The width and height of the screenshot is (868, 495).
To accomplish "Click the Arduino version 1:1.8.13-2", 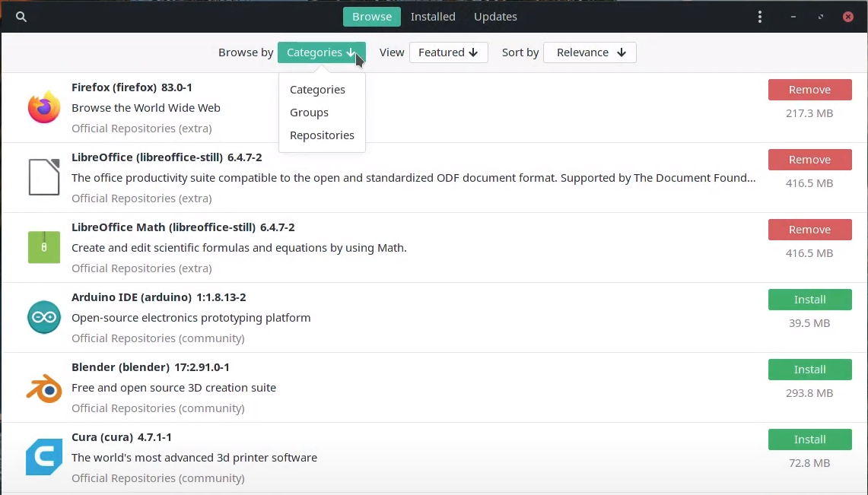I will [x=221, y=297].
